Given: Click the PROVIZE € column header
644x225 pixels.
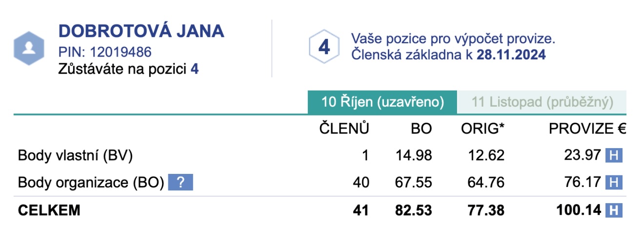Looking at the screenshot, I should 588,128.
